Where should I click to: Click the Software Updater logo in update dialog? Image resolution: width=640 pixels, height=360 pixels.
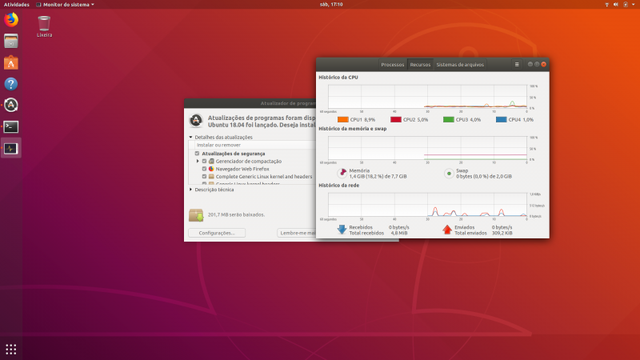pos(196,120)
